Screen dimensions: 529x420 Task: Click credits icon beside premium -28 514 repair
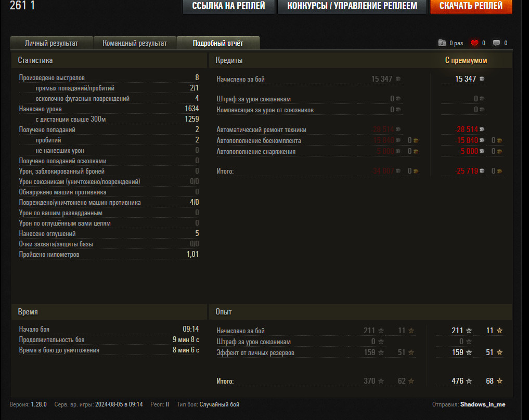click(482, 129)
